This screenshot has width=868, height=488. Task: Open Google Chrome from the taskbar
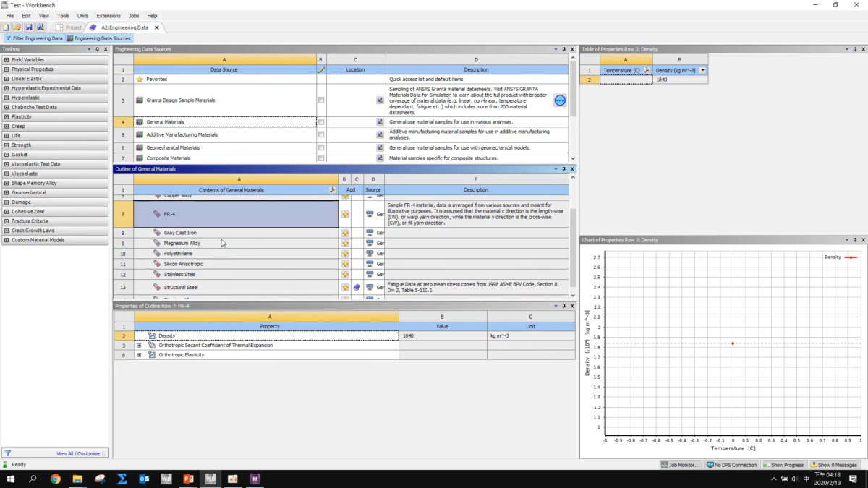(56, 479)
